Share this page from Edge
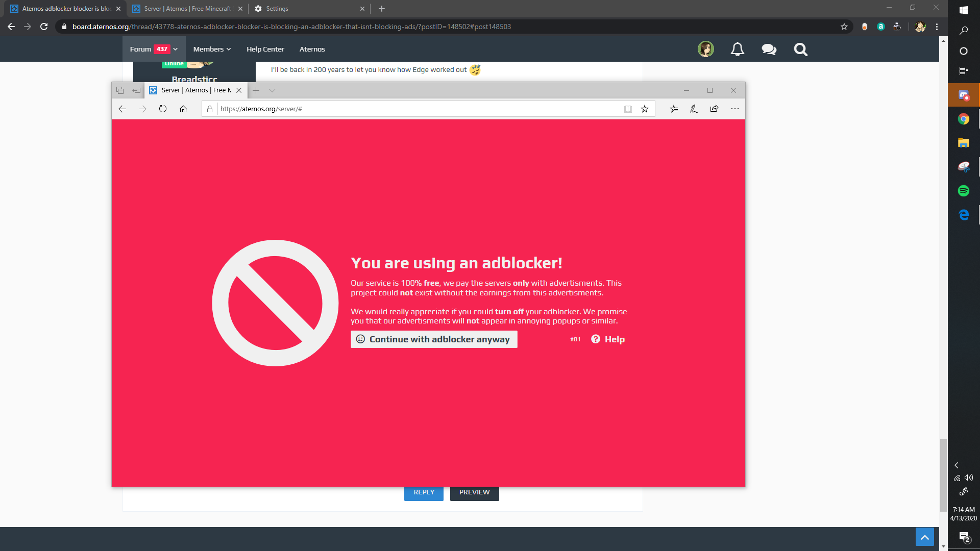Viewport: 980px width, 551px height. point(714,109)
